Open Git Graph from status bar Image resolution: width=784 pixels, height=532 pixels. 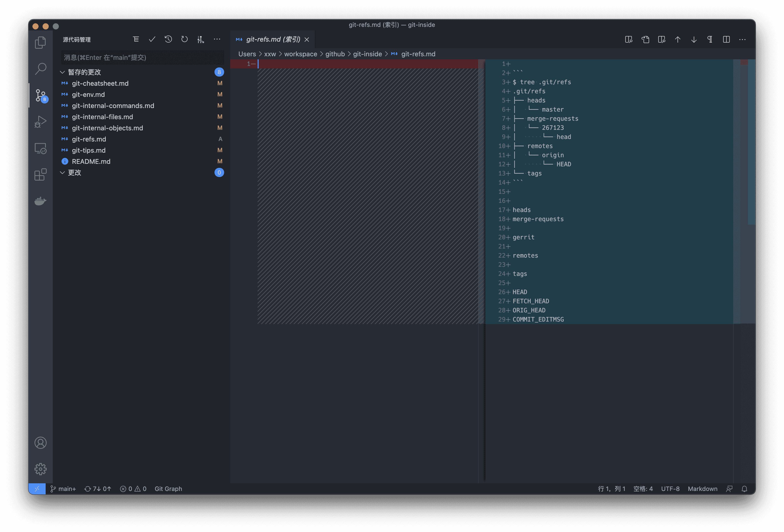click(168, 489)
